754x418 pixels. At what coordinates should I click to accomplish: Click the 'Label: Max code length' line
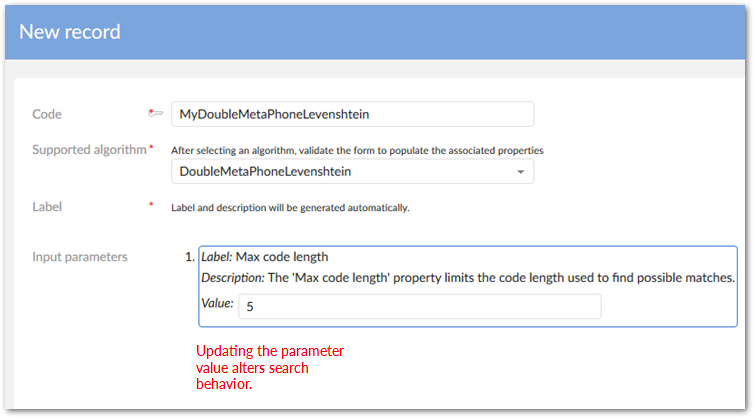tap(265, 257)
